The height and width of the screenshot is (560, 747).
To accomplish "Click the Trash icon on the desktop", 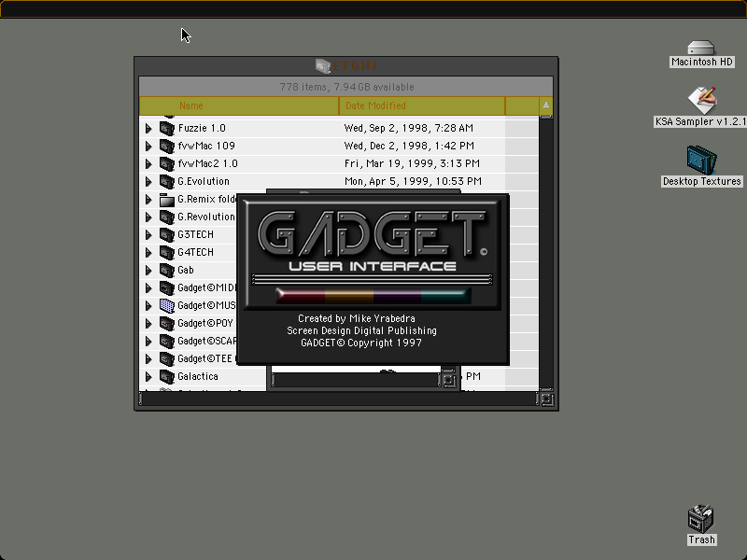I will click(701, 519).
